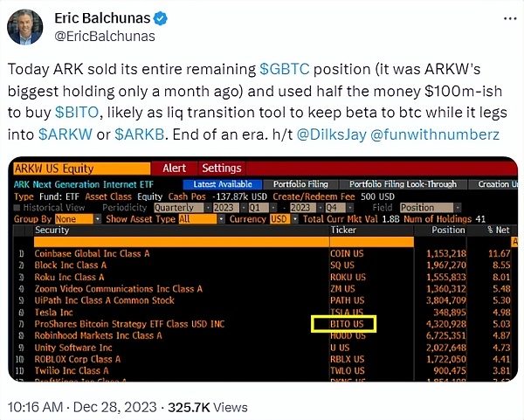Select the highlighted BITO US ticker cell

343,324
